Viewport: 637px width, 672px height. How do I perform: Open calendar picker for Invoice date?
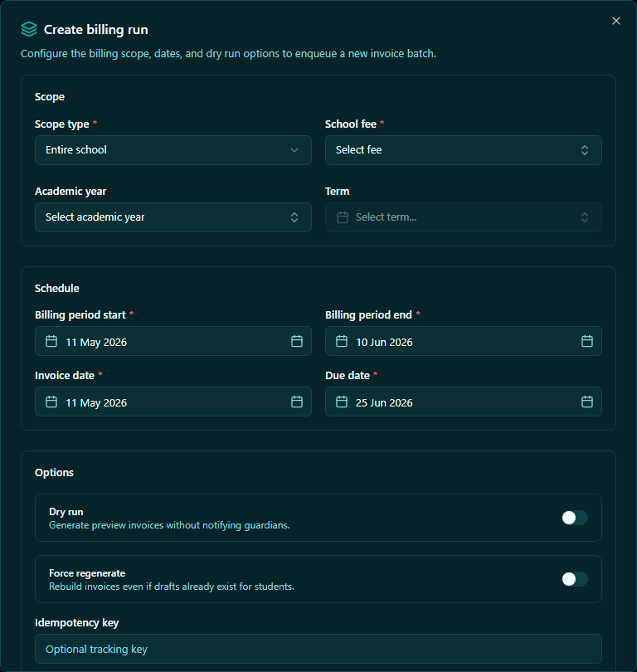297,402
